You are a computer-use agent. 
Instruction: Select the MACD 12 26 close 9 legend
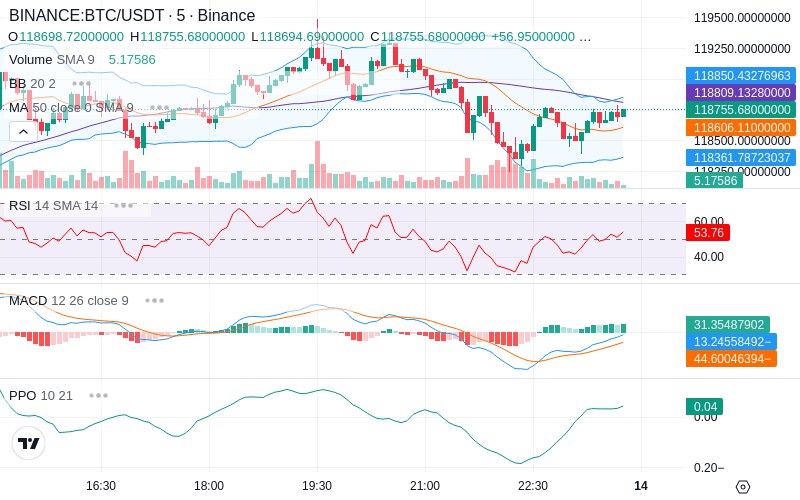click(x=69, y=301)
